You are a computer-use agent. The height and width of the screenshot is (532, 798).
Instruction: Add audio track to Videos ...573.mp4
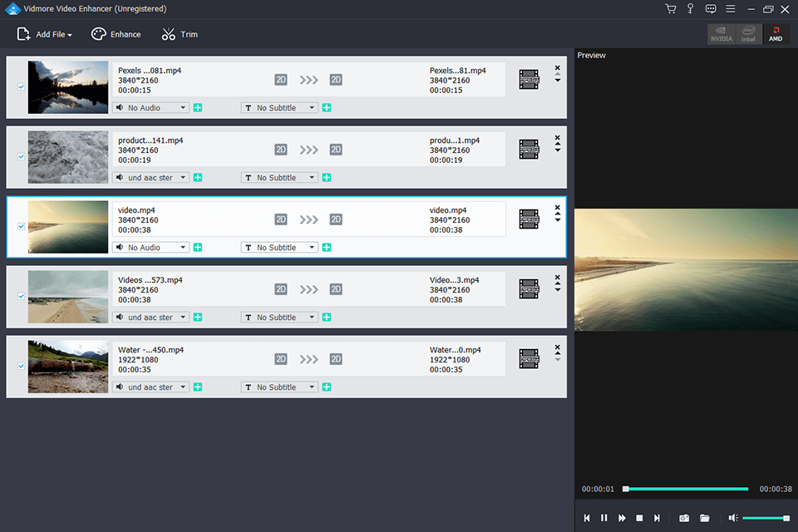pos(198,318)
